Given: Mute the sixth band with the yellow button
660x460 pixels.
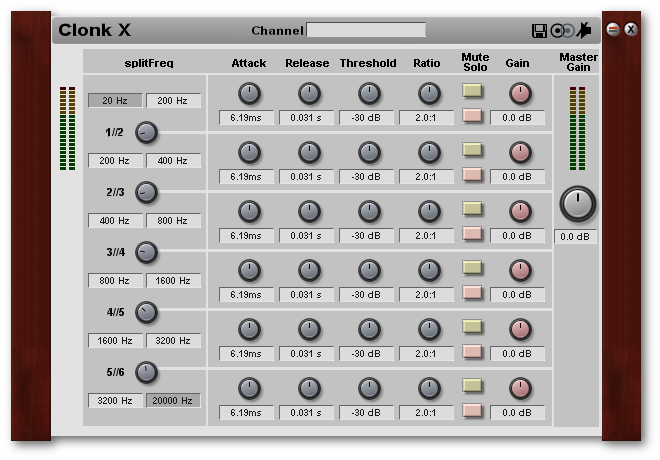Looking at the screenshot, I should [473, 385].
